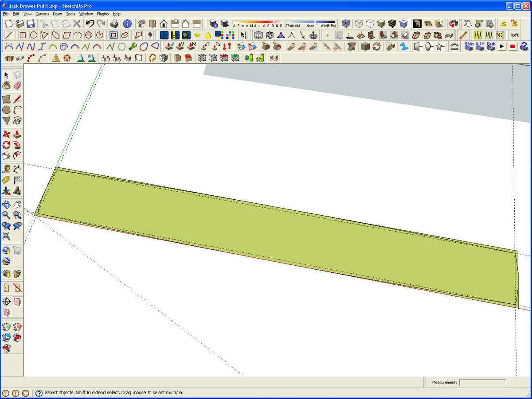Click the Measurements input box

click(x=483, y=382)
